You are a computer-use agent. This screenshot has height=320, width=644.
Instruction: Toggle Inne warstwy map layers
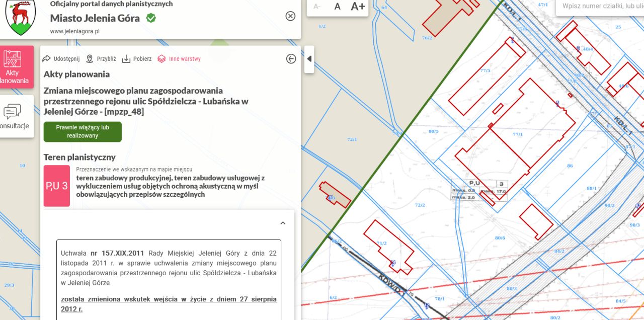[162, 58]
